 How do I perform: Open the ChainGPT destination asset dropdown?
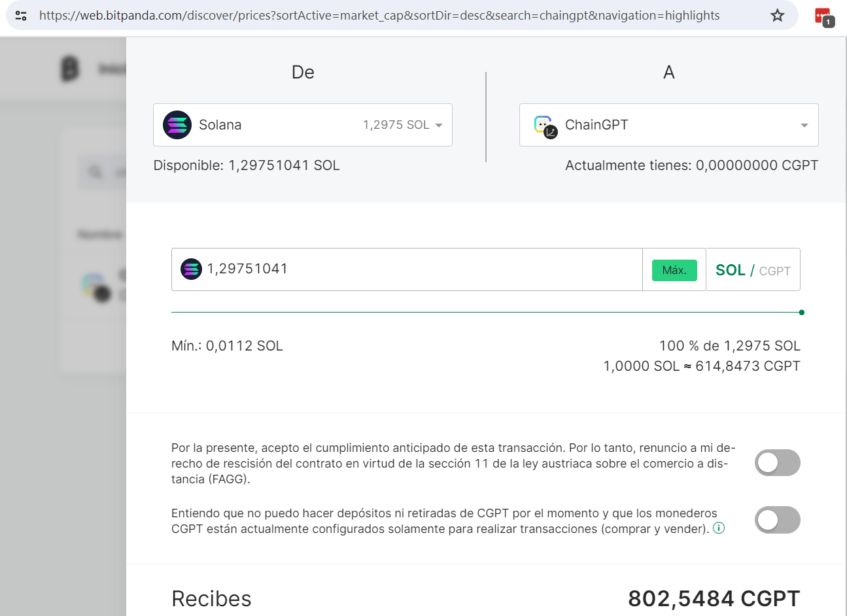click(x=669, y=125)
